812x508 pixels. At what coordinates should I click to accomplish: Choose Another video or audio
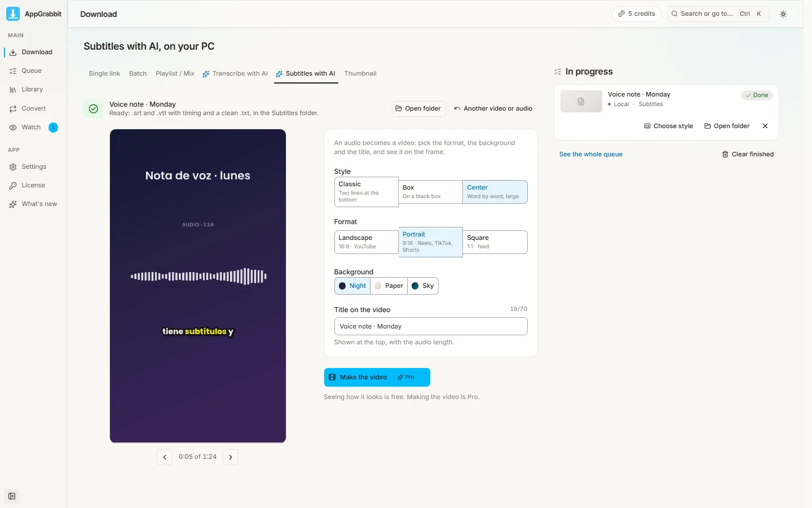point(493,108)
